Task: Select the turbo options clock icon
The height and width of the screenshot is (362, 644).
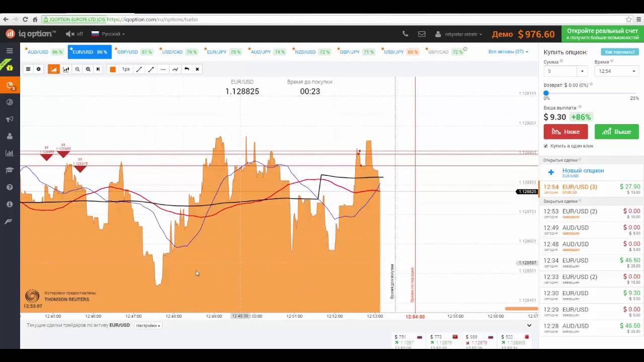Action: click(x=10, y=85)
